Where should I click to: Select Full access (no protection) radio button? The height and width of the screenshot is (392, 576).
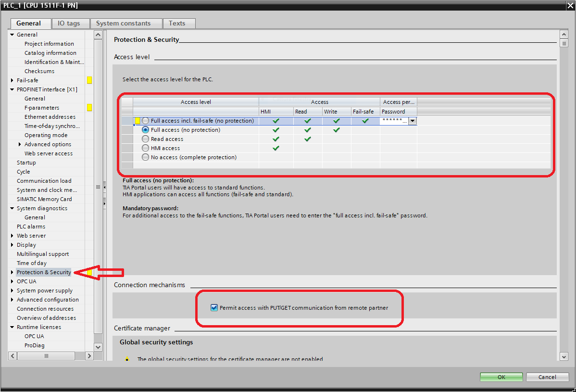[146, 130]
